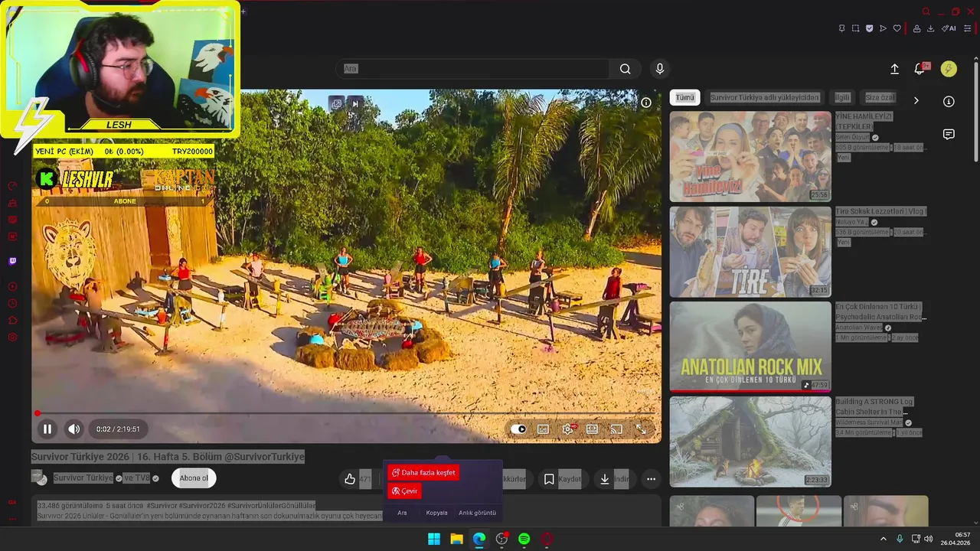
Task: Cast video to a TV device
Action: pos(616,429)
